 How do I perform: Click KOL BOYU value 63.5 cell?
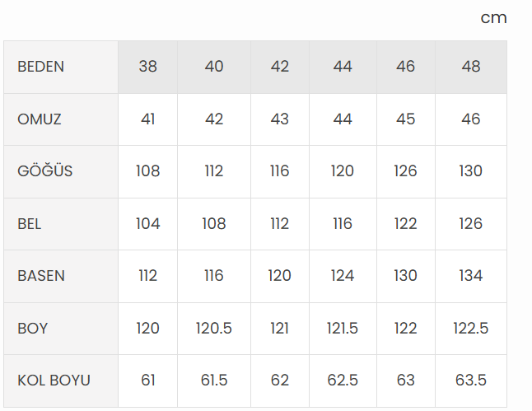coord(471,381)
